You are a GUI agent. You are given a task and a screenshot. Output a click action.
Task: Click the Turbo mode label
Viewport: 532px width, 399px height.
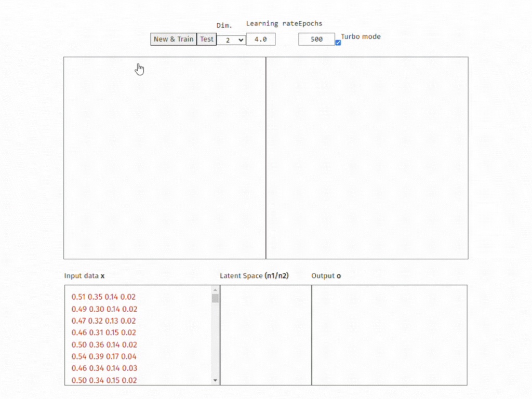(361, 37)
